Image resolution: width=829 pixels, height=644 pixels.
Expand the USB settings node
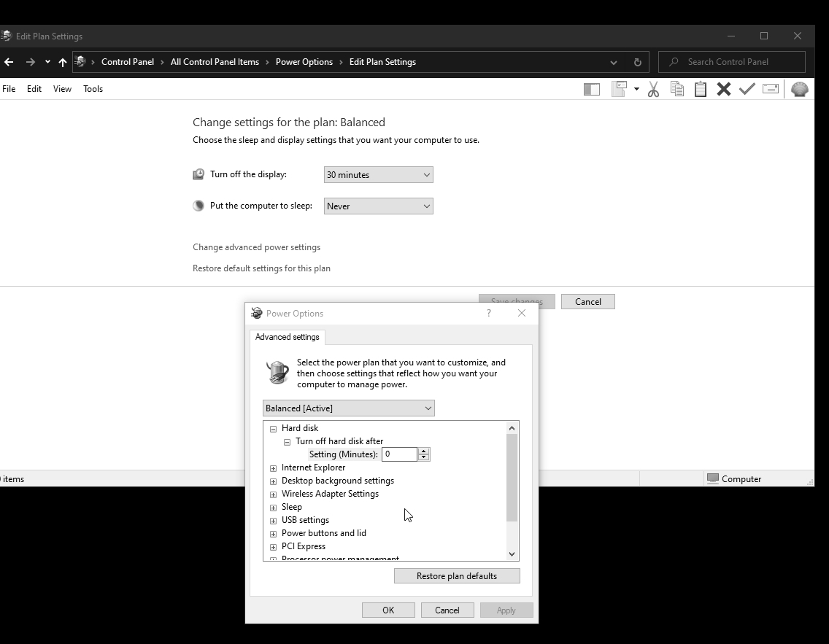274,521
